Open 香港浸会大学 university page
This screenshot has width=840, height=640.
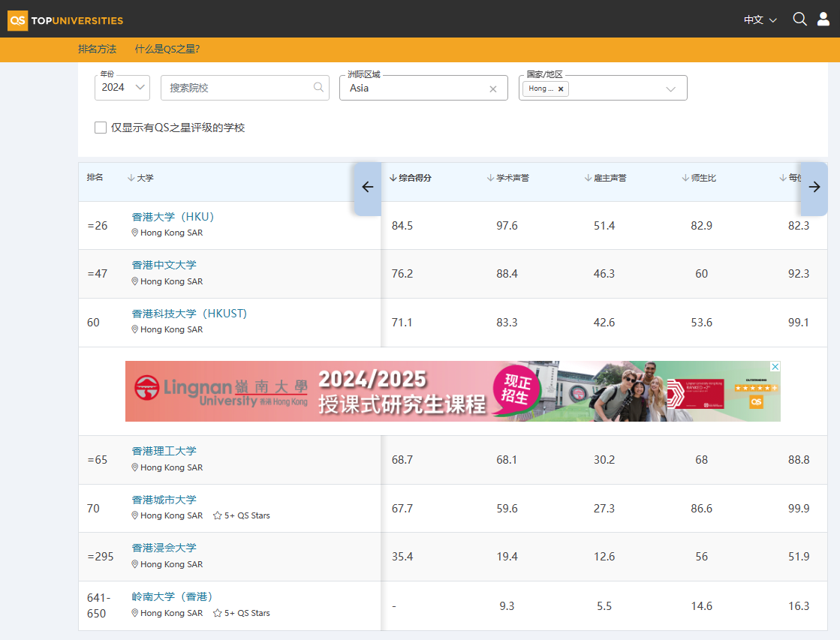tap(164, 548)
